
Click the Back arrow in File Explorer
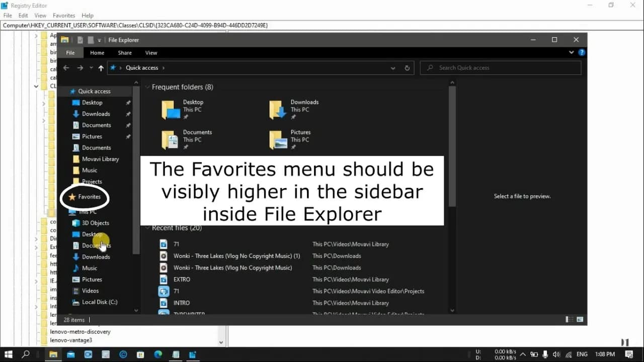pyautogui.click(x=66, y=68)
